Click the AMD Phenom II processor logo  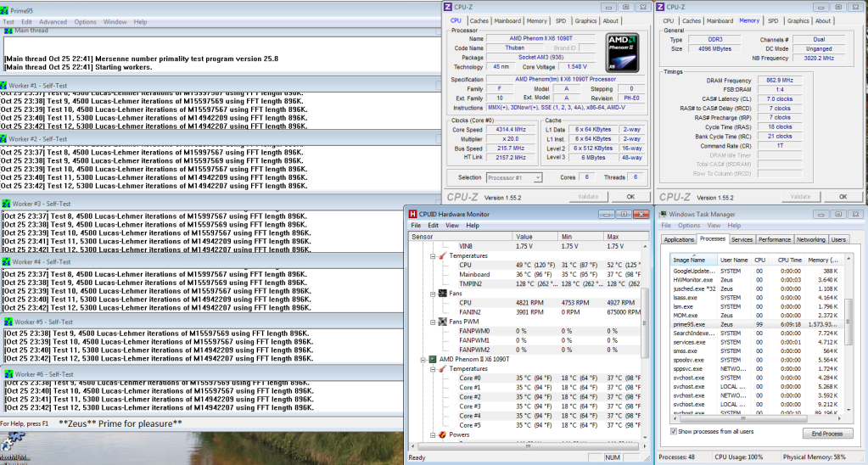pyautogui.click(x=622, y=52)
